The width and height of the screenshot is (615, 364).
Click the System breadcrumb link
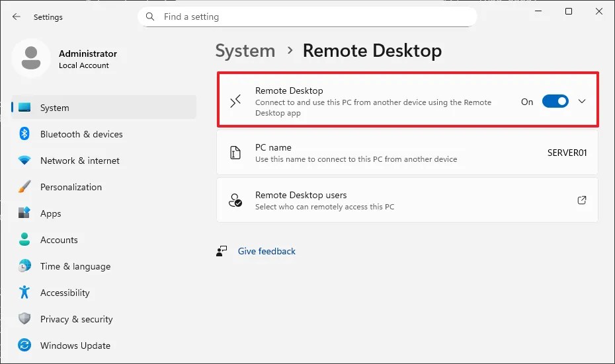(x=245, y=51)
